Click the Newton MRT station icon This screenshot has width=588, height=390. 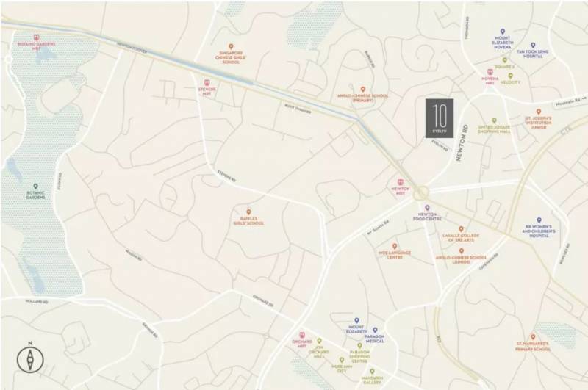point(401,182)
